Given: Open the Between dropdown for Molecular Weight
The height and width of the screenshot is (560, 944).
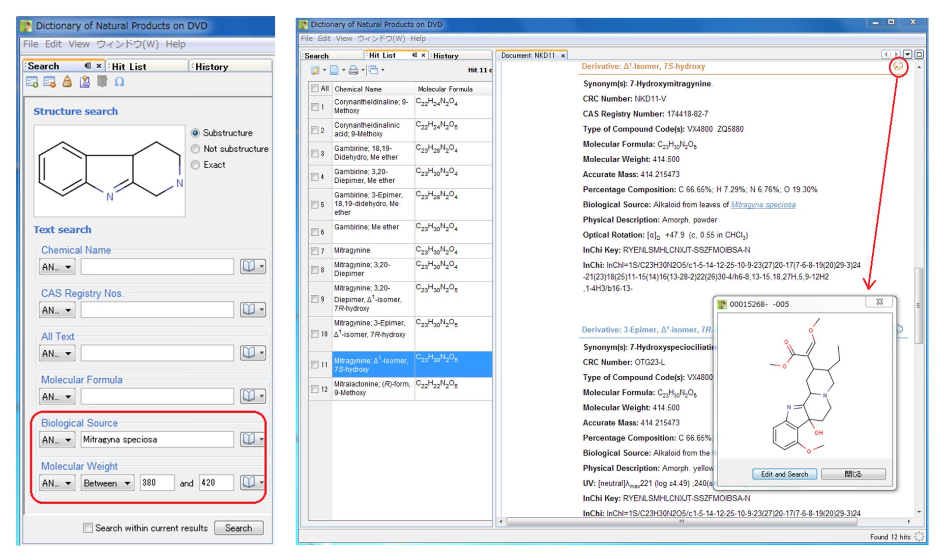Looking at the screenshot, I should [107, 483].
